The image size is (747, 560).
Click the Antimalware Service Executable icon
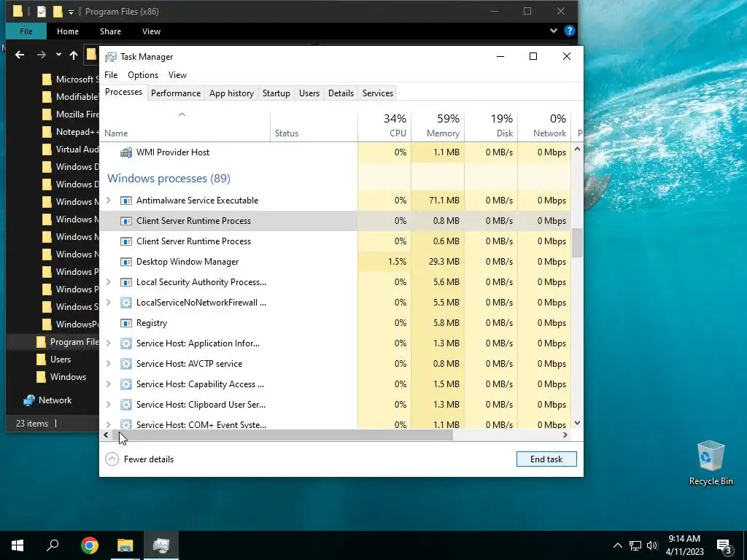pyautogui.click(x=125, y=201)
